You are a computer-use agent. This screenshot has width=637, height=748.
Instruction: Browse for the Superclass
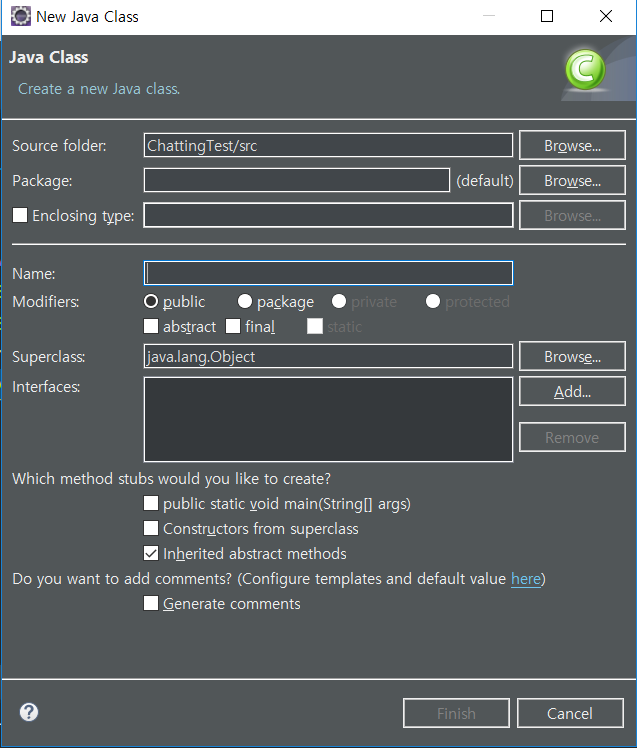tap(572, 356)
